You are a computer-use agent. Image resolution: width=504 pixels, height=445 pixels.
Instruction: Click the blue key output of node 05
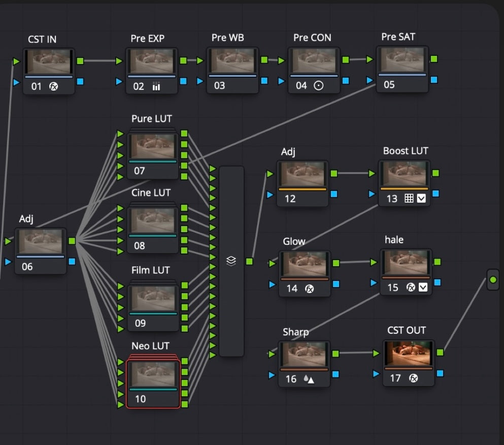coord(434,79)
